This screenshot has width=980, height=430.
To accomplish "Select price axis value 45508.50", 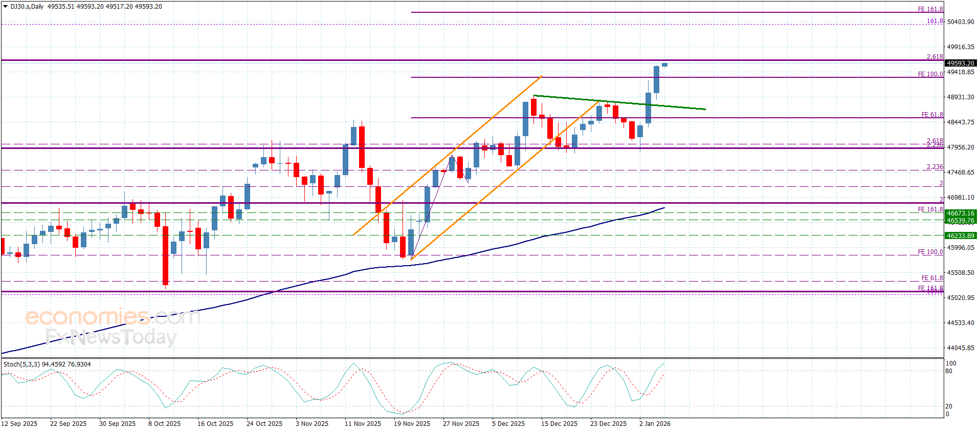I will pyautogui.click(x=961, y=273).
